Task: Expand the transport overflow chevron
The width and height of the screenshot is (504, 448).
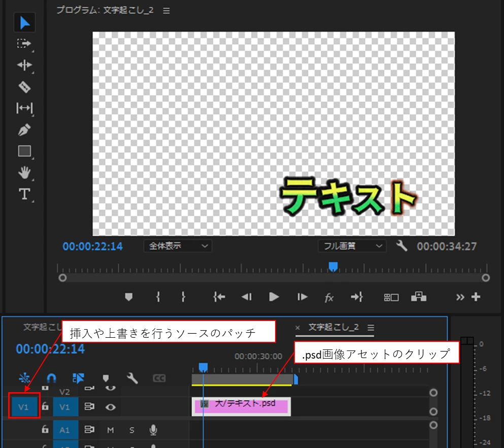Action: click(460, 297)
